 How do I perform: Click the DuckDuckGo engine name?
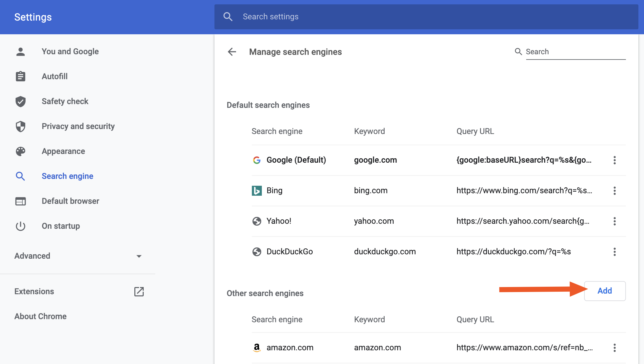(290, 251)
